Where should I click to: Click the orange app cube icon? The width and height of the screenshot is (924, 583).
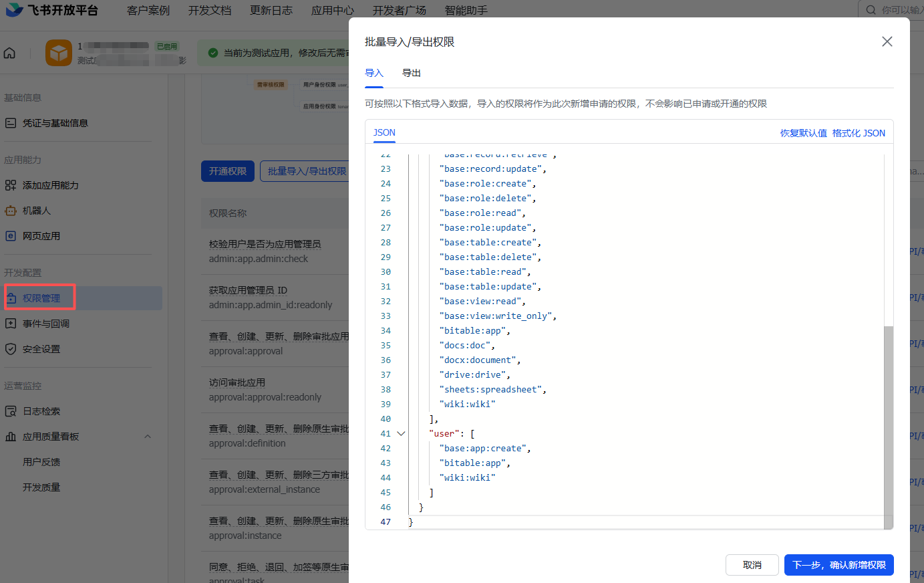coord(59,53)
